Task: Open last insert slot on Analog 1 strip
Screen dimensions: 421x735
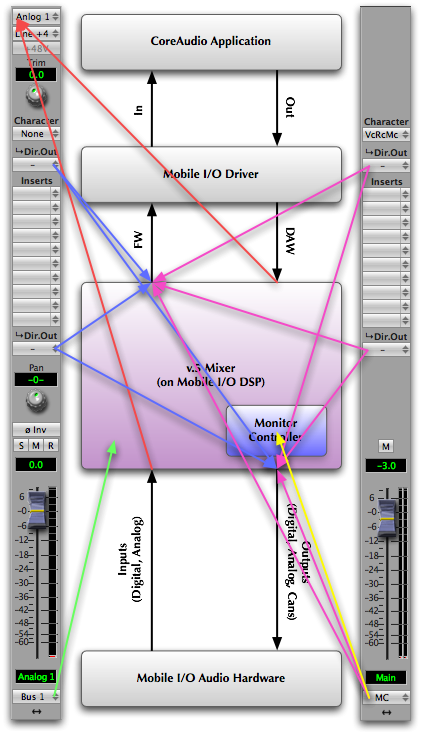Action: 36,320
